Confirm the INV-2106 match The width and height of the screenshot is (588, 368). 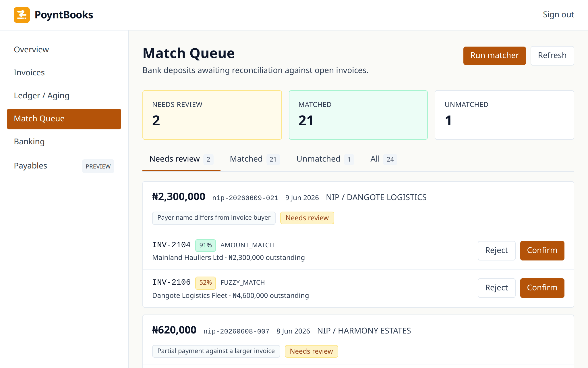click(x=542, y=288)
